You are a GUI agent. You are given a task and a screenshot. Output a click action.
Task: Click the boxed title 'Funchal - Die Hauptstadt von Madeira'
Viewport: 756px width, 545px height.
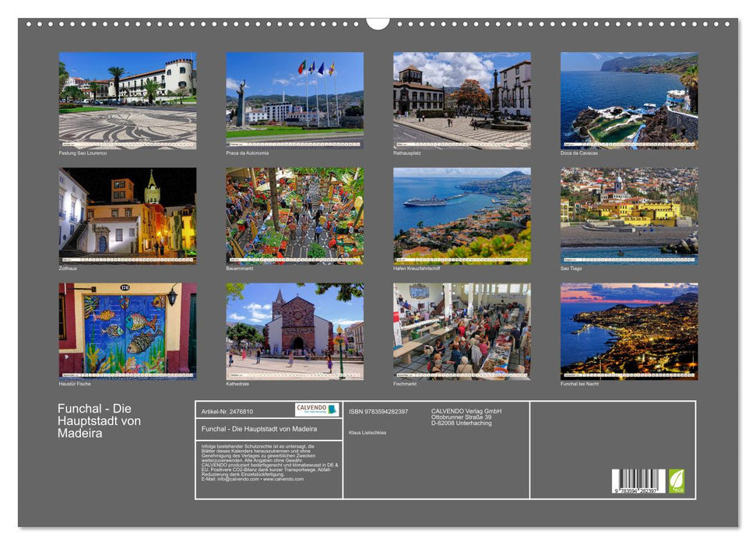259,429
